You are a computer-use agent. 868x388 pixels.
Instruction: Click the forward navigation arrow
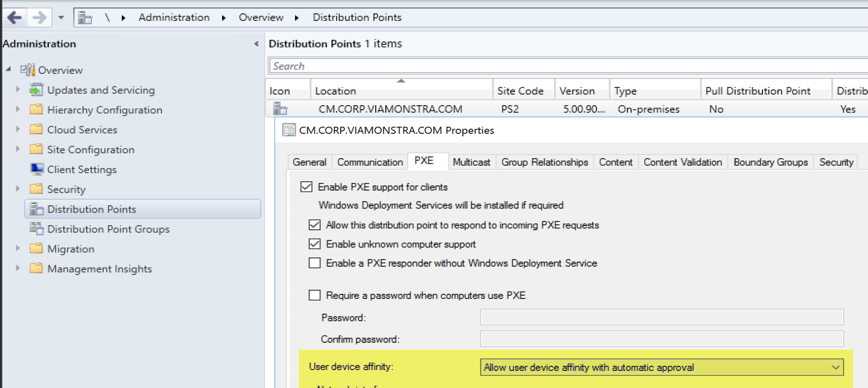(x=39, y=18)
